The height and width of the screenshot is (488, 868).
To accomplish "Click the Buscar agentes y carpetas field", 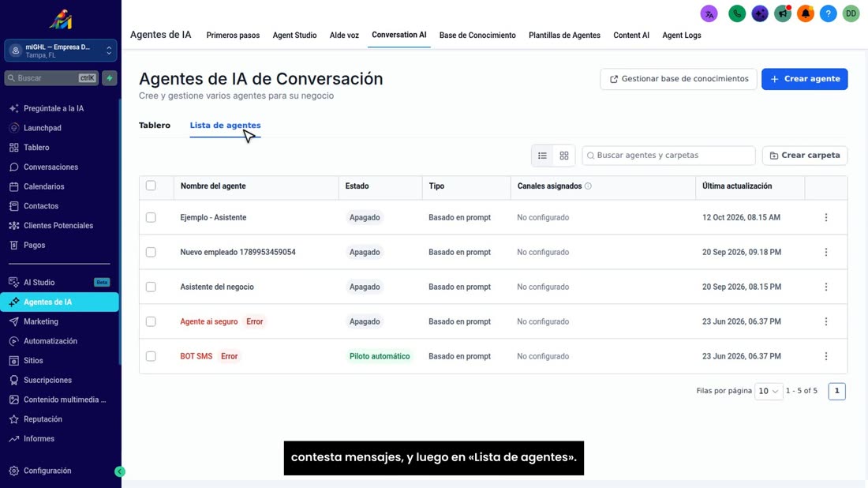I will pos(668,156).
